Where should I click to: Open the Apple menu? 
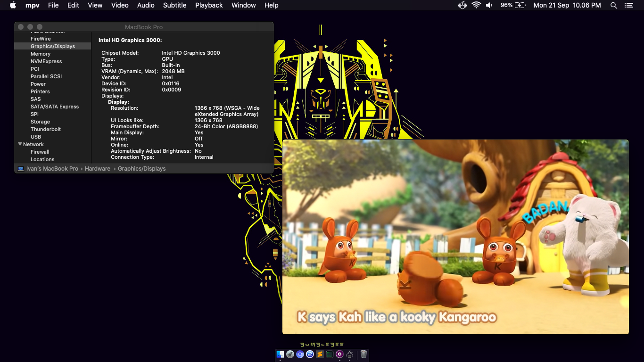tap(13, 5)
